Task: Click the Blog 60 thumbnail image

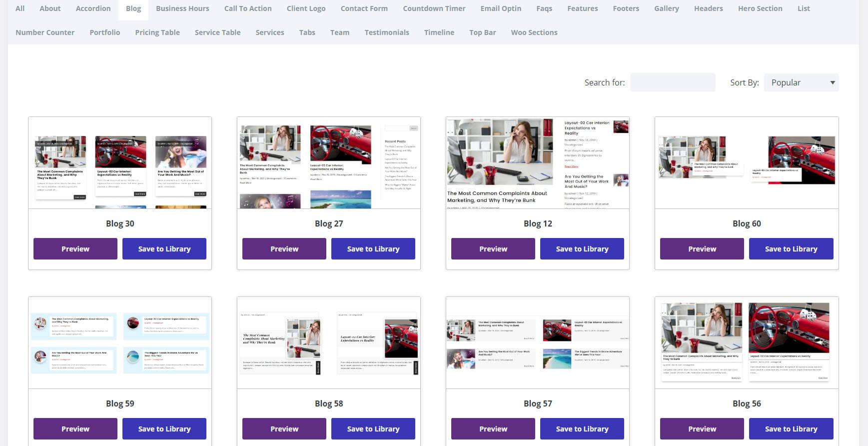Action: pyautogui.click(x=747, y=163)
